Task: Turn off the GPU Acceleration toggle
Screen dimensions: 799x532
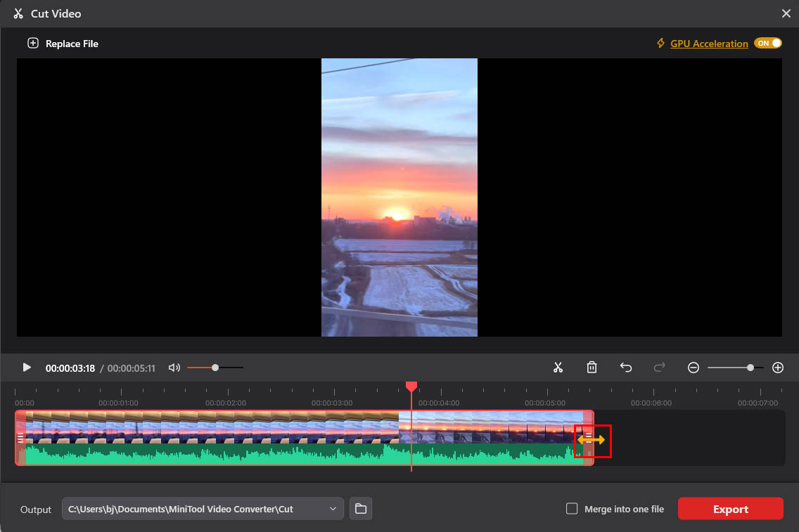Action: click(768, 44)
